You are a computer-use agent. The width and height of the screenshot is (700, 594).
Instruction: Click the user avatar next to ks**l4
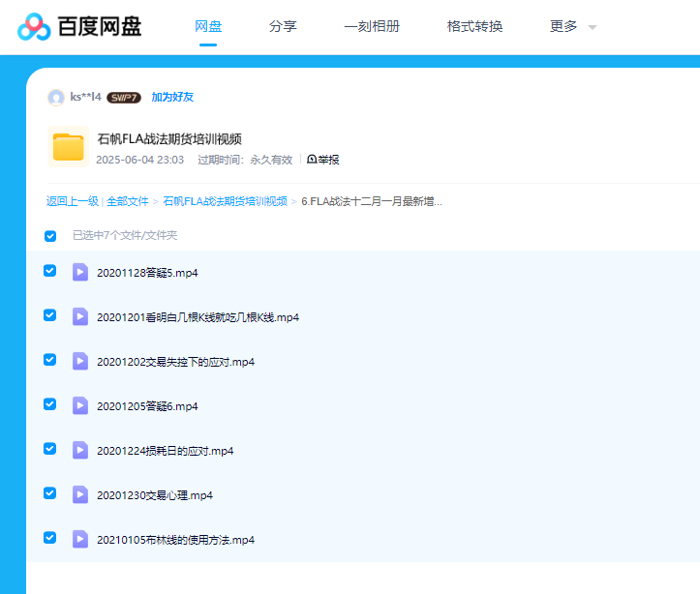pos(56,97)
